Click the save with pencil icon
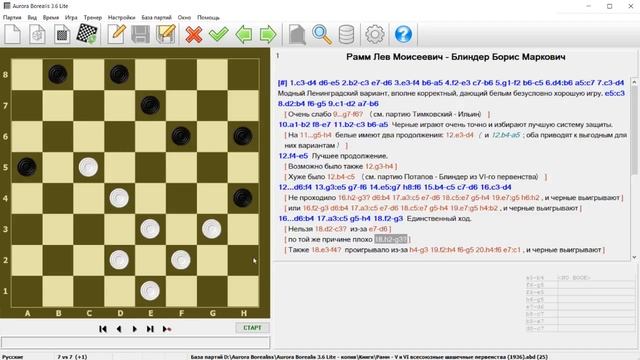The width and height of the screenshot is (640, 360). pyautogui.click(x=165, y=34)
